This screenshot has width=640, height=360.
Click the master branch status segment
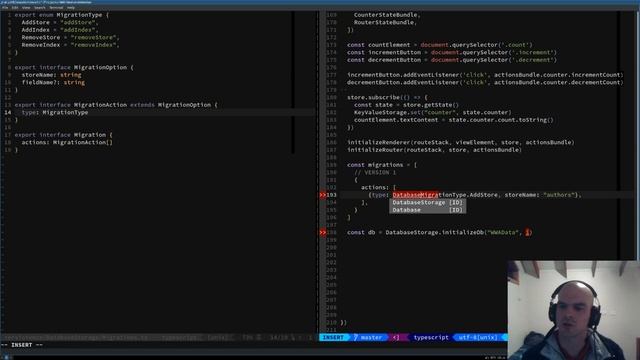369,338
